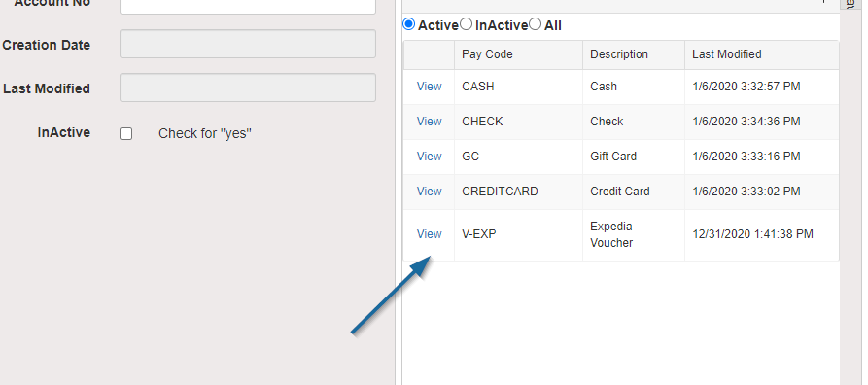This screenshot has width=868, height=385.
Task: Click the Check for "yes" label
Action: click(x=205, y=133)
